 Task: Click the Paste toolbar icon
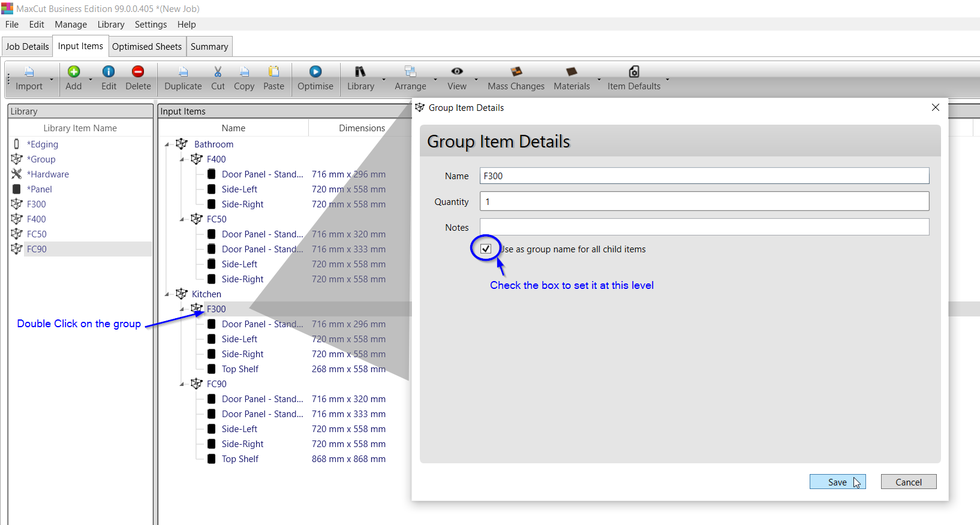273,72
